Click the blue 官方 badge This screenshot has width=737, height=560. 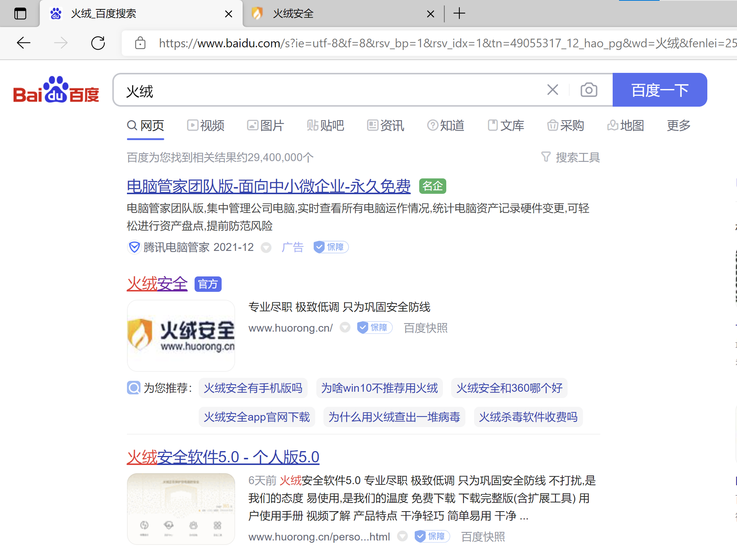tap(208, 284)
